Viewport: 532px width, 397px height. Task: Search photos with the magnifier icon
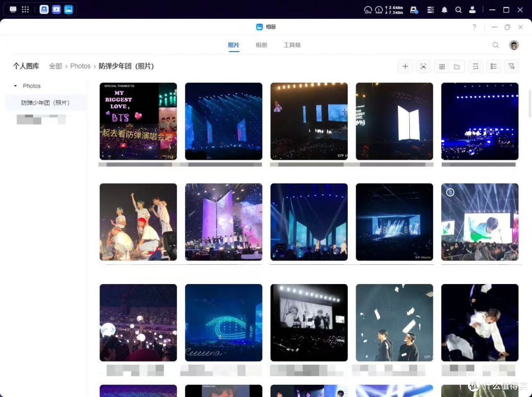click(x=496, y=45)
